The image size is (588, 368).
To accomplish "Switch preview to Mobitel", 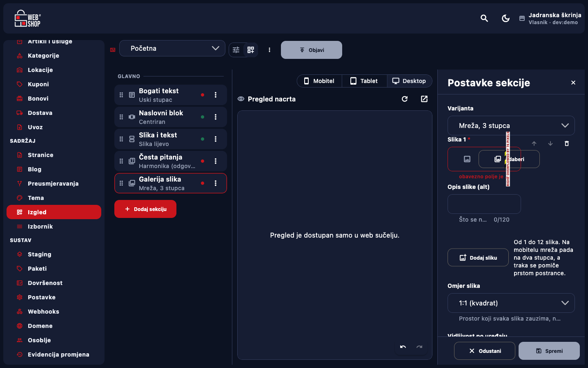I will pos(319,81).
